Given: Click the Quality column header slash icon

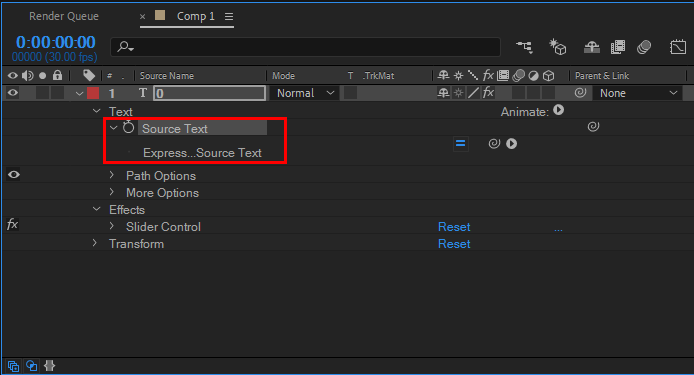Looking at the screenshot, I should (x=473, y=76).
